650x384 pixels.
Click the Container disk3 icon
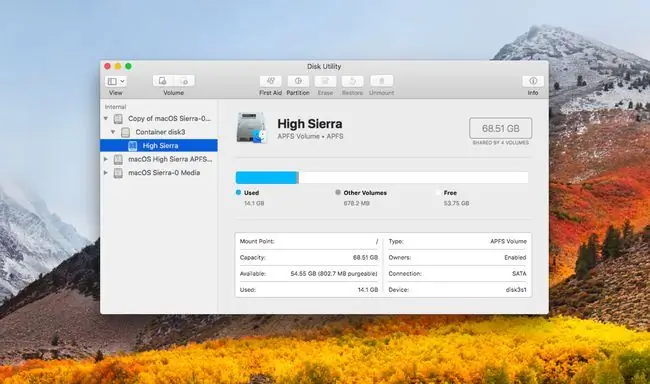(x=125, y=133)
